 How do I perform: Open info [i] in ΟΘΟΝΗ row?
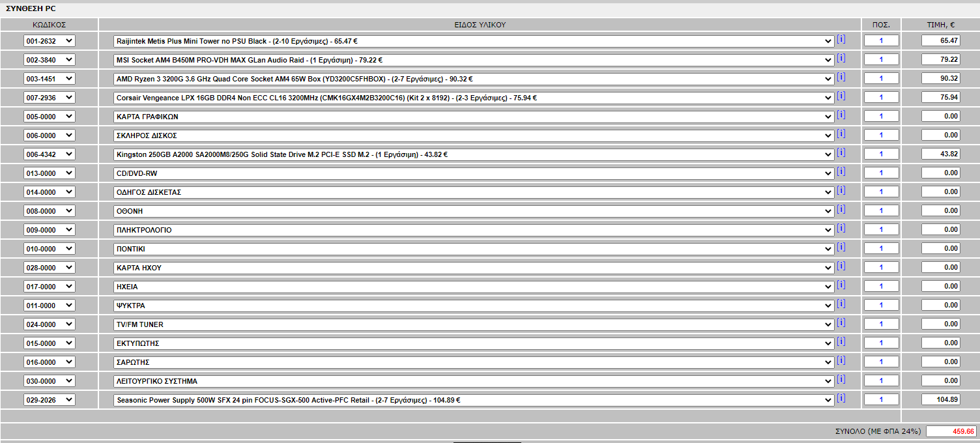tap(841, 210)
